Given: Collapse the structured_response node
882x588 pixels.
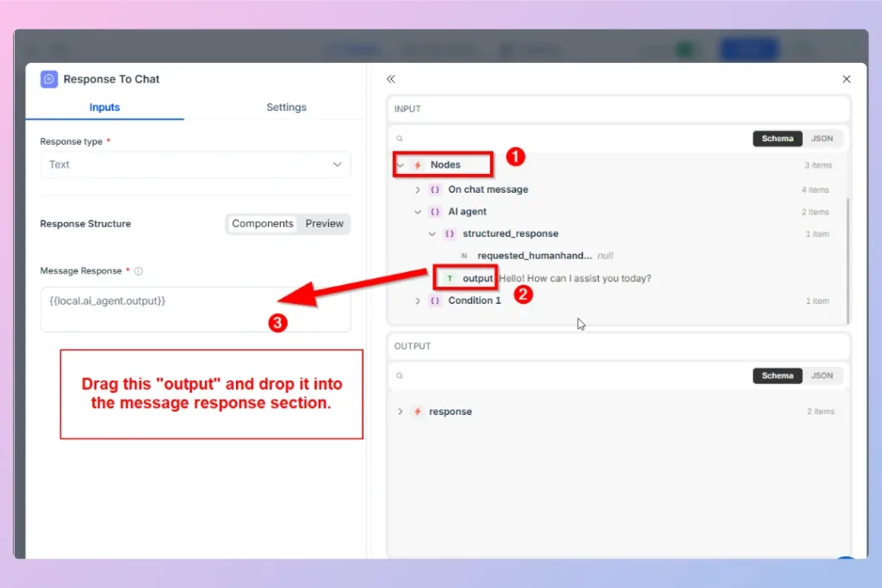Looking at the screenshot, I should click(432, 234).
